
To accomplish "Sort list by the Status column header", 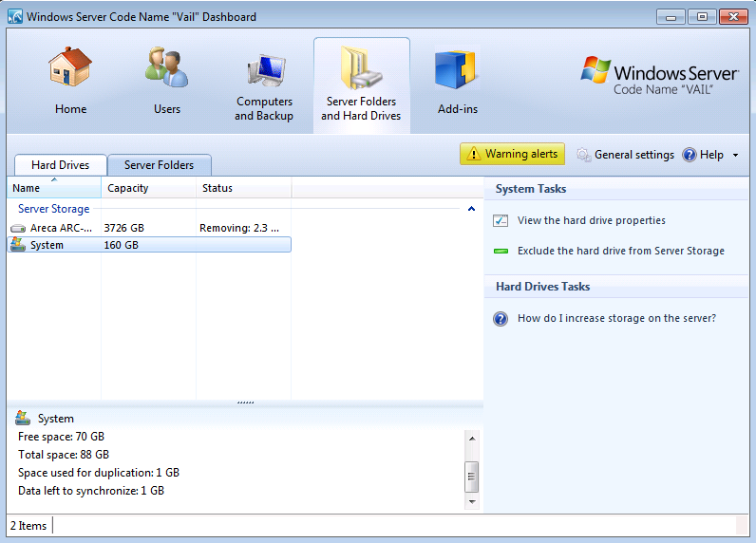I will (243, 188).
